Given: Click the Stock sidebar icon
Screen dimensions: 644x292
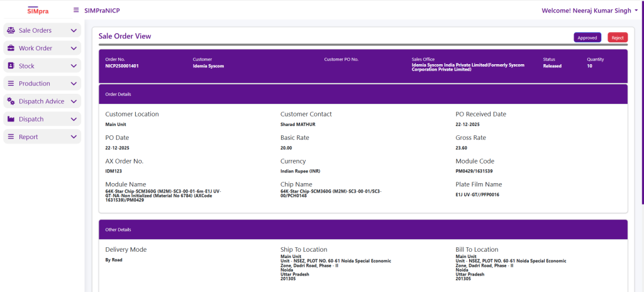Looking at the screenshot, I should [11, 65].
